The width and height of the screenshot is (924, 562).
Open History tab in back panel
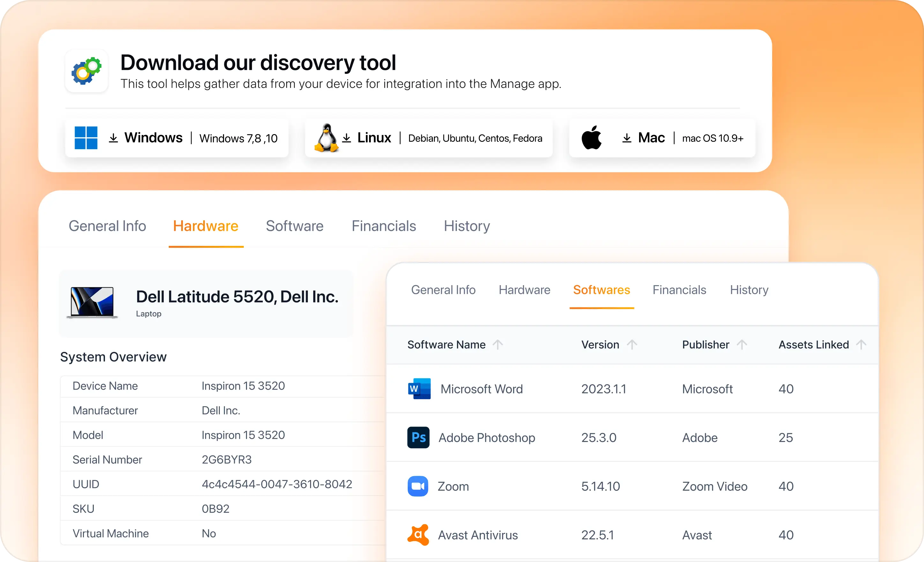point(467,226)
